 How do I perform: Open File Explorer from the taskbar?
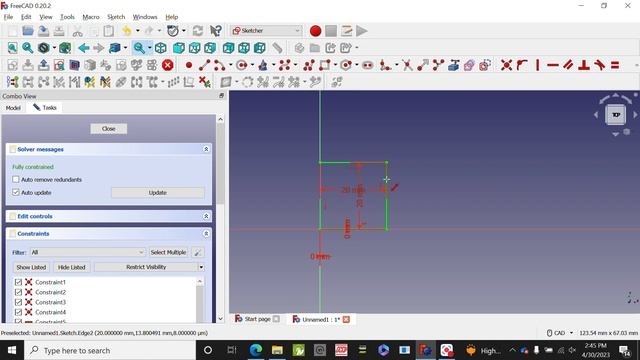click(x=277, y=350)
